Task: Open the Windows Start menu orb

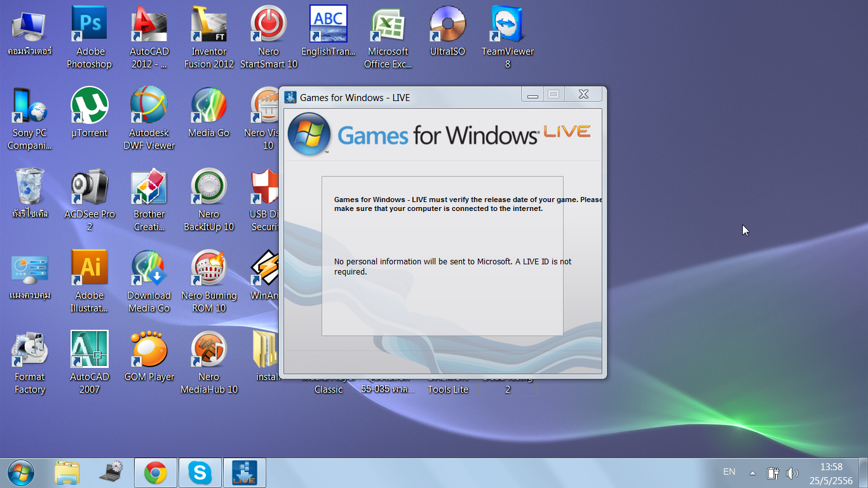Action: (x=21, y=473)
